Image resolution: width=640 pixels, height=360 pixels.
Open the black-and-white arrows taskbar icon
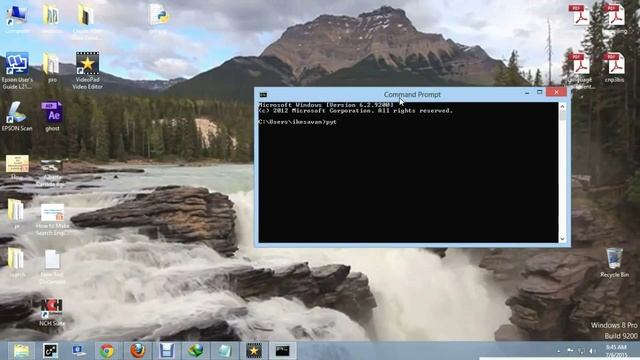click(x=51, y=351)
